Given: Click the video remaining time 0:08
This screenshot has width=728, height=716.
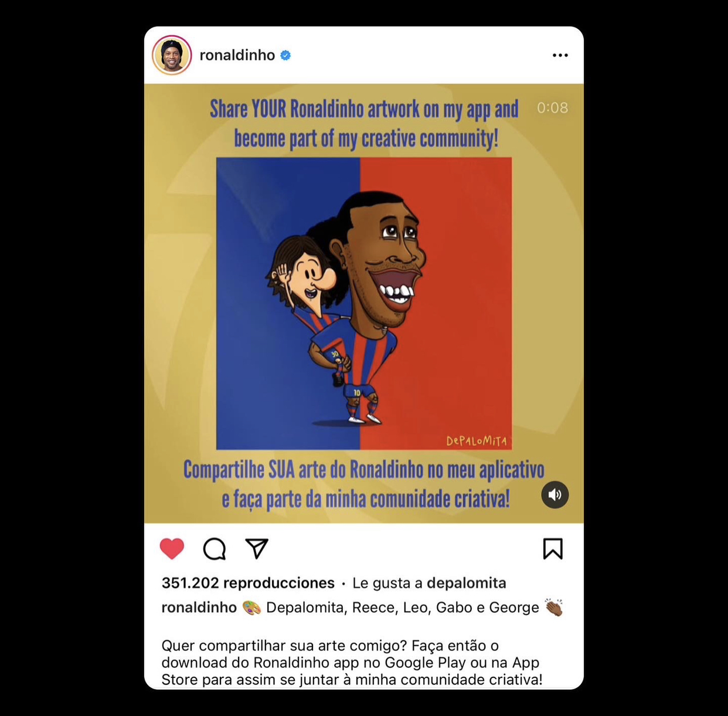Looking at the screenshot, I should click(x=552, y=108).
